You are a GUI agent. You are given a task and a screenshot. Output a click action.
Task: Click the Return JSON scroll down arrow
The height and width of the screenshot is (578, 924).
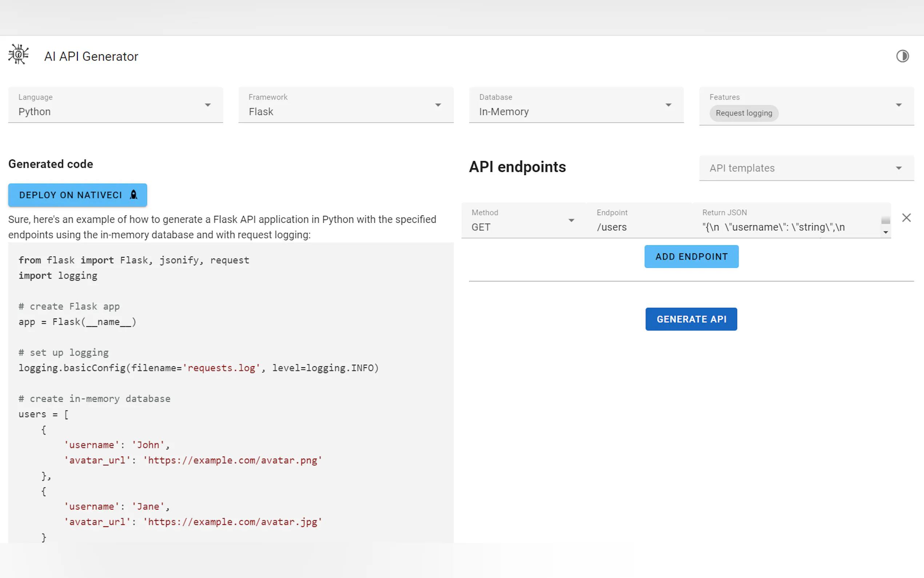tap(885, 232)
